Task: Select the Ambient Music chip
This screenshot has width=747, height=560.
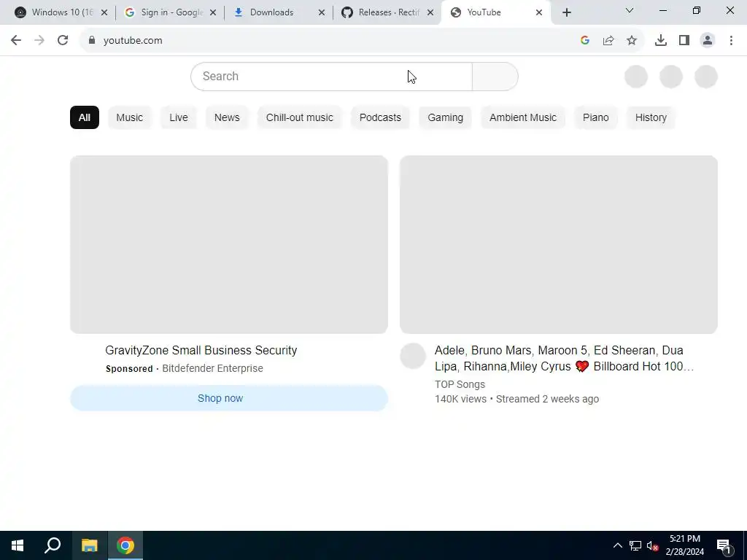Action: pos(523,117)
